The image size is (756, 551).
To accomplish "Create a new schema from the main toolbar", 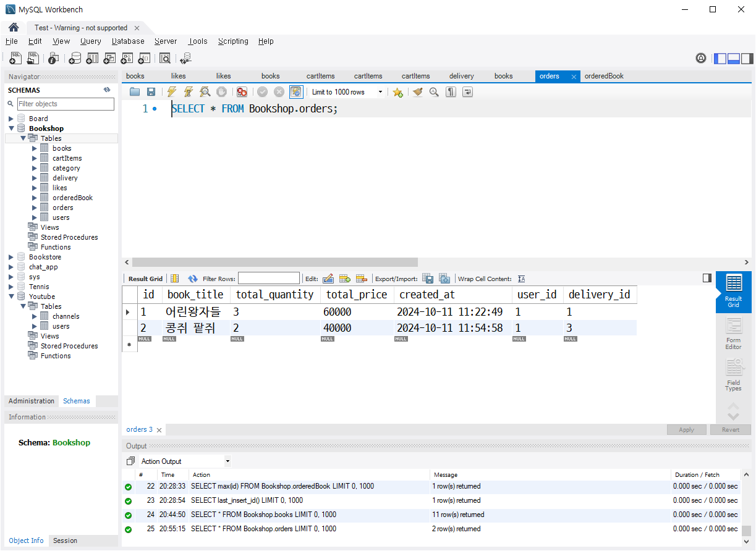I will pyautogui.click(x=75, y=58).
